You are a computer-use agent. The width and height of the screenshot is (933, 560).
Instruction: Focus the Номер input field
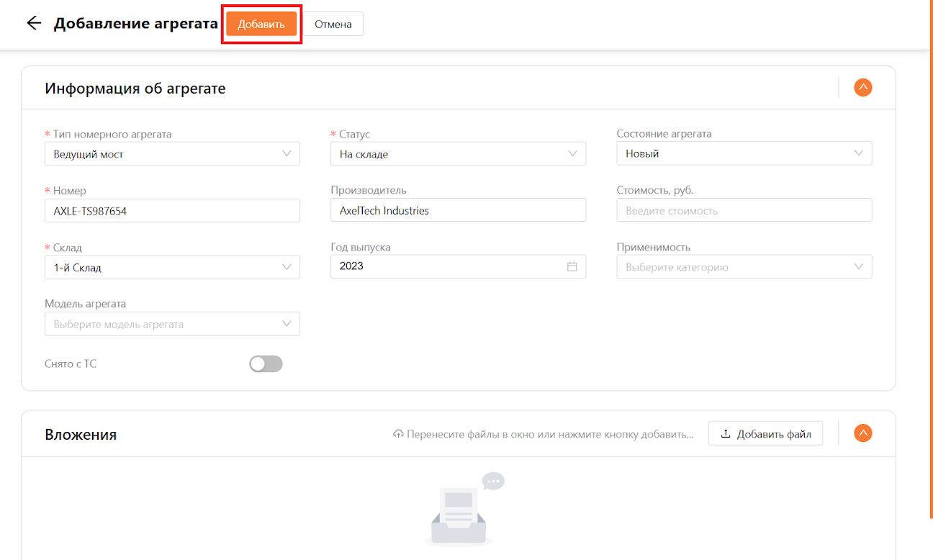[172, 211]
